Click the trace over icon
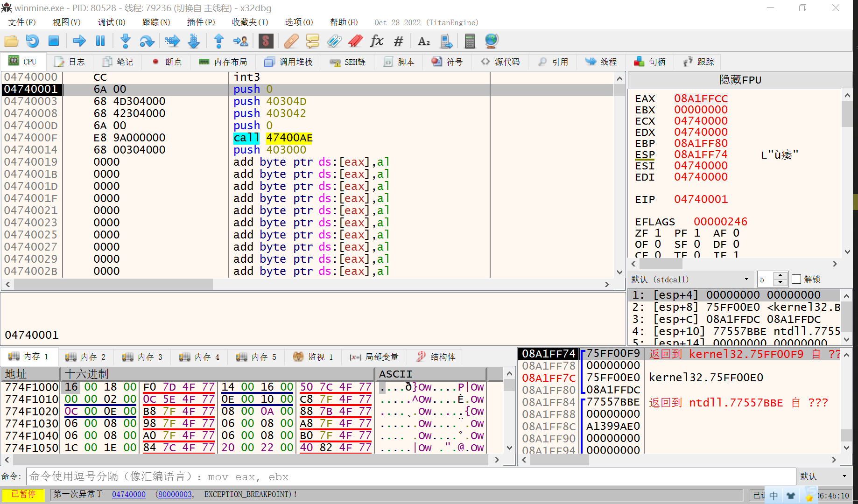The image size is (858, 504). [x=194, y=41]
